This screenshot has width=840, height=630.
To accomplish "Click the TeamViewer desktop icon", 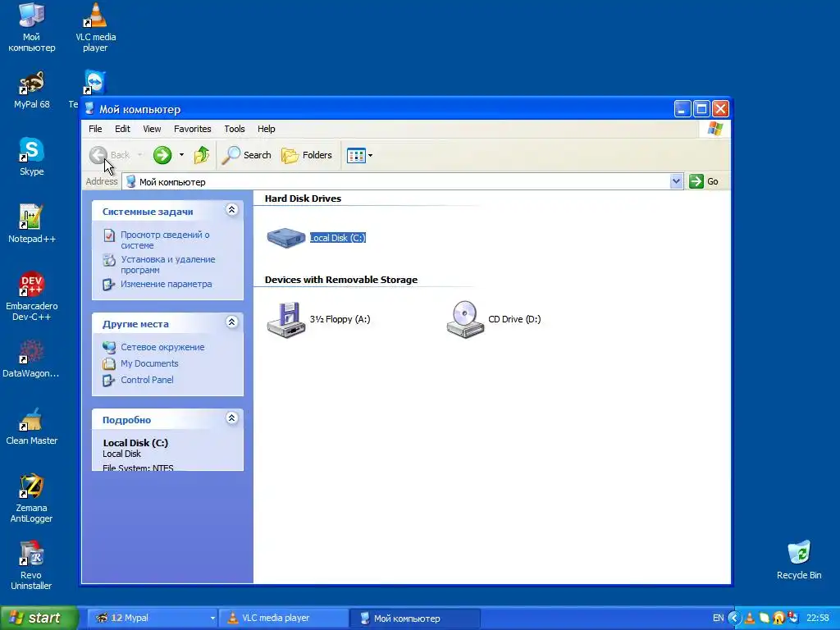I will pyautogui.click(x=94, y=83).
